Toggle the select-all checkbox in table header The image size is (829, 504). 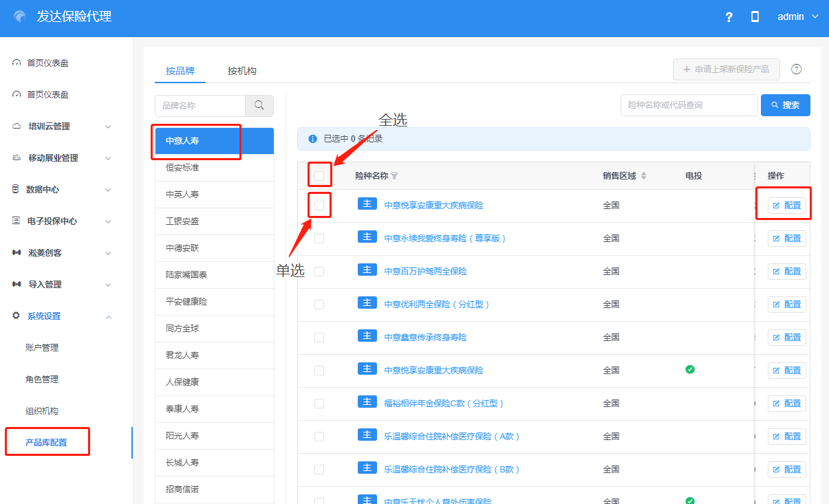coord(319,176)
